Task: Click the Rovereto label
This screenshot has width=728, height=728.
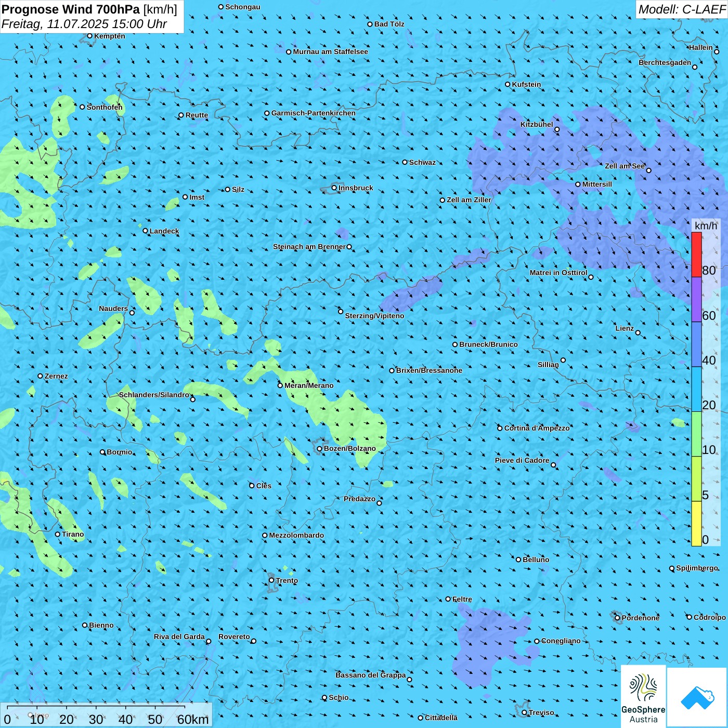Action: 234,636
